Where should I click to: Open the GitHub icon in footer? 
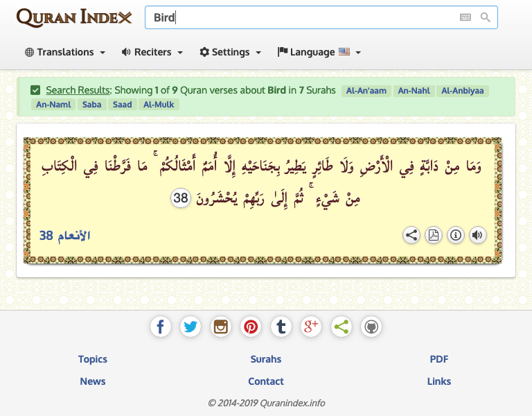pos(371,327)
